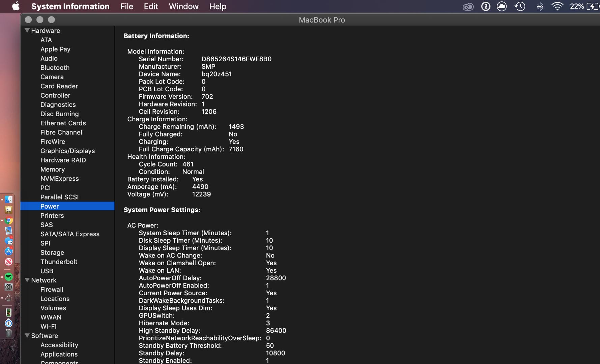Select Thunderbolt in the sidebar
The width and height of the screenshot is (600, 364).
point(59,262)
